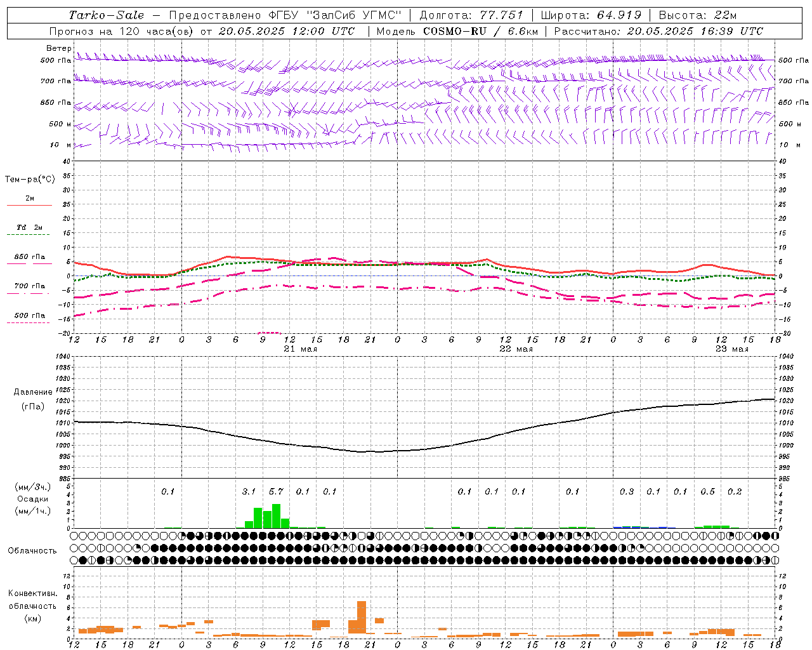Click the 21 мая date label
This screenshot has height=650, width=812.
[300, 349]
